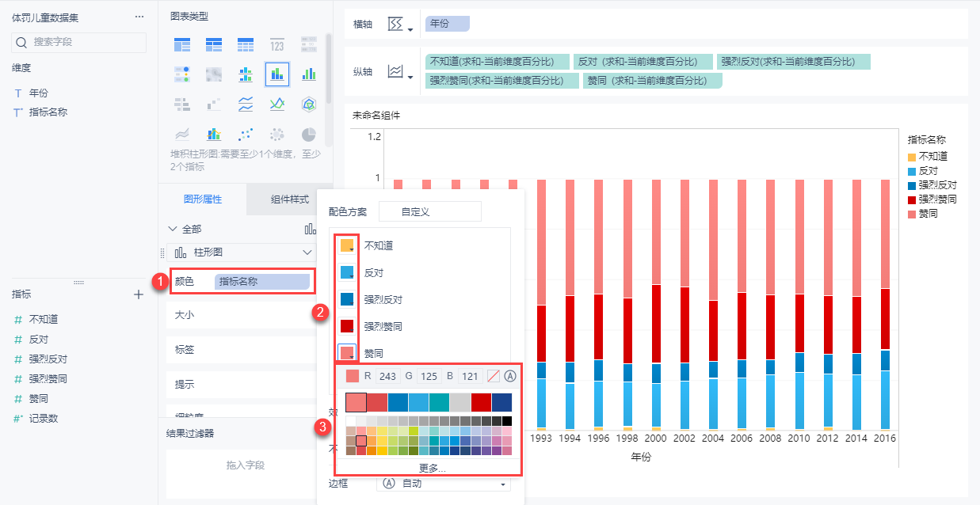The width and height of the screenshot is (980, 505).
Task: Click the 更多... colors link
Action: [433, 469]
